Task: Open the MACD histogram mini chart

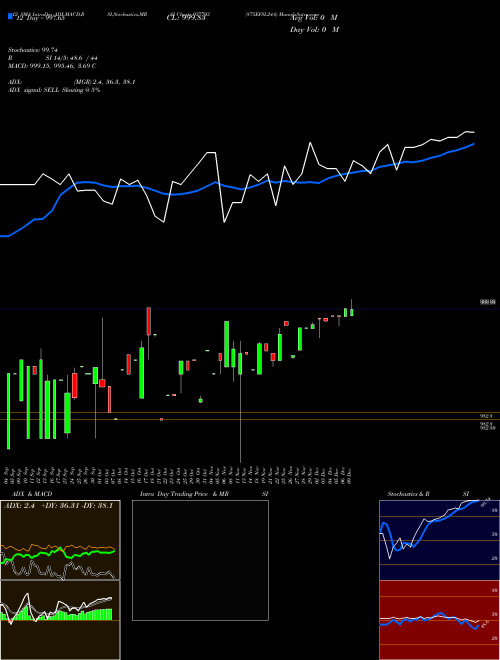Action: [x=60, y=620]
